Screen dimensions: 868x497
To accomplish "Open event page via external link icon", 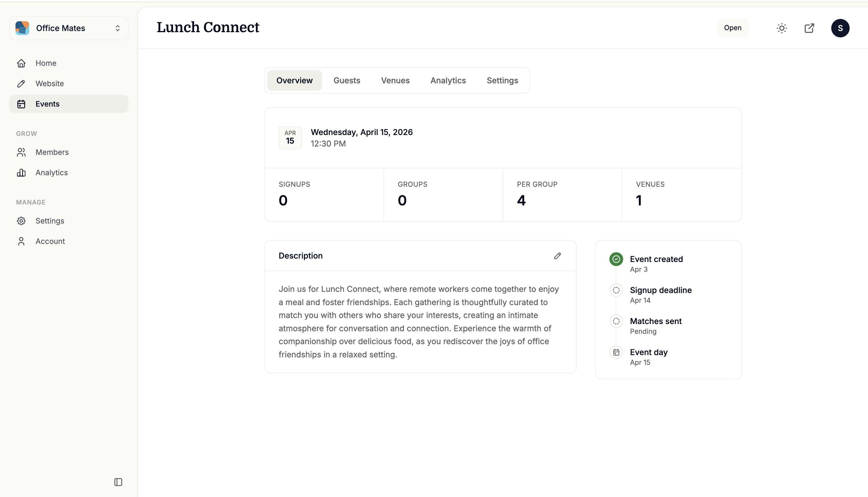I will coord(809,28).
